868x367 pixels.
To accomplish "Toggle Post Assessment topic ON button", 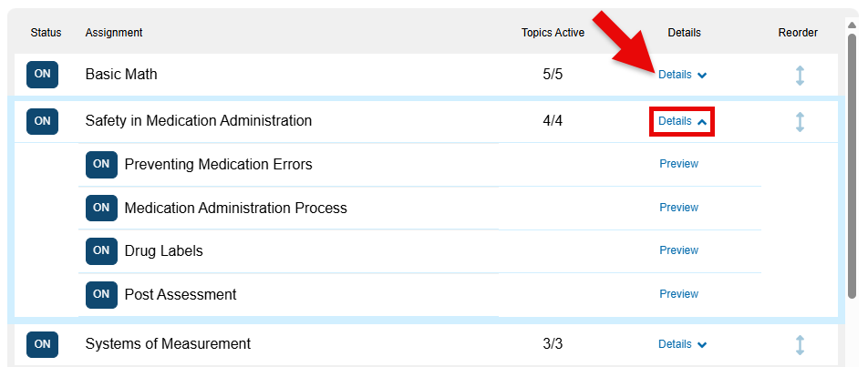I will [x=101, y=294].
